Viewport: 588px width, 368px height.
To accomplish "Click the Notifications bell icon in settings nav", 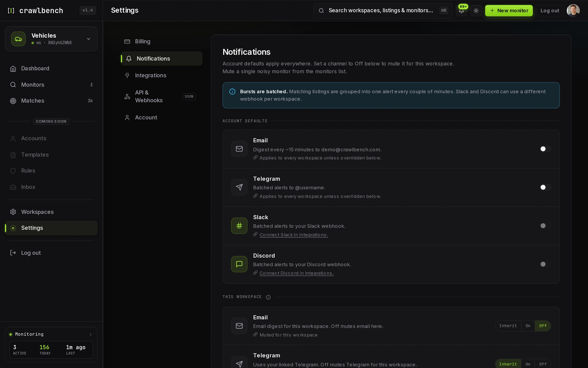I will pyautogui.click(x=129, y=59).
